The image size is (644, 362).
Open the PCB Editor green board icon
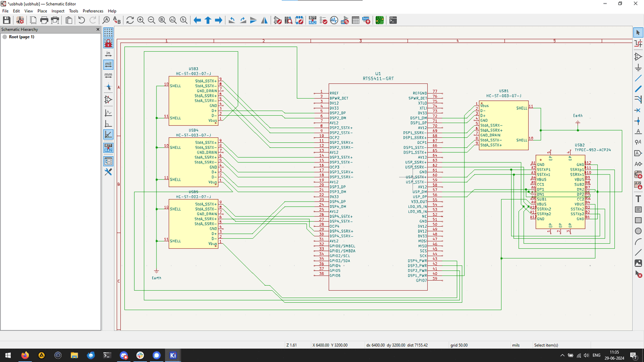coord(379,20)
